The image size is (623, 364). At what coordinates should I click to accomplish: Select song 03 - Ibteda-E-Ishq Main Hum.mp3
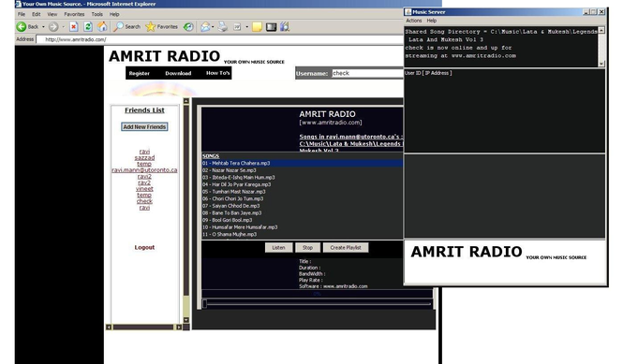coord(302,178)
